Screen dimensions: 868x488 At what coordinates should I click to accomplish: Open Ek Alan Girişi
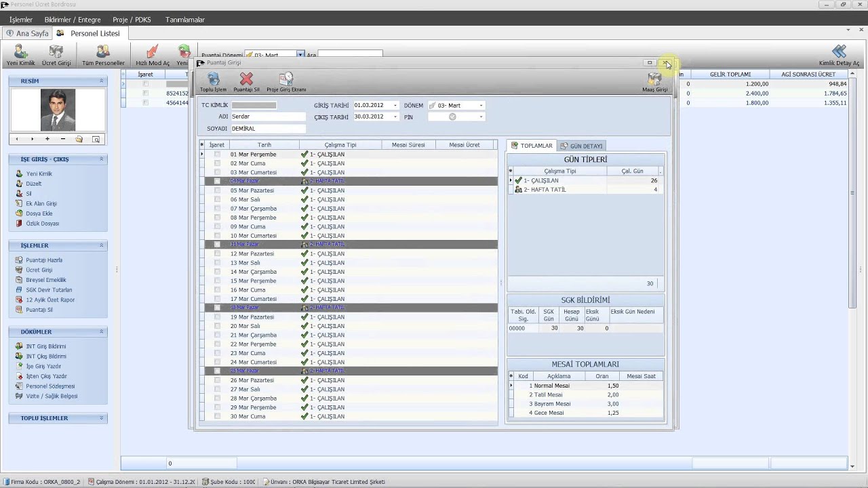(x=41, y=203)
